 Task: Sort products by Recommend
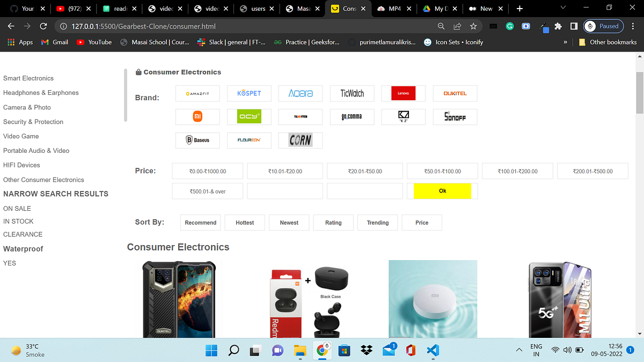pyautogui.click(x=201, y=223)
